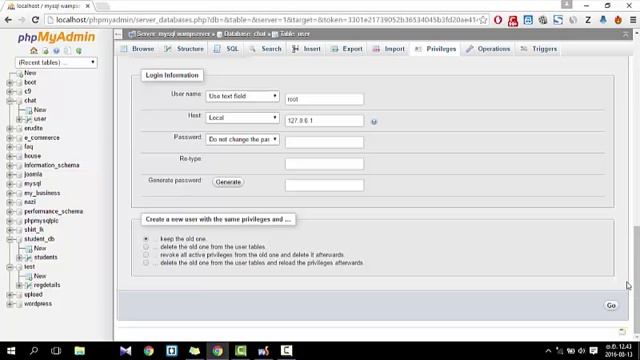Open Task View on taskbar

[56, 351]
